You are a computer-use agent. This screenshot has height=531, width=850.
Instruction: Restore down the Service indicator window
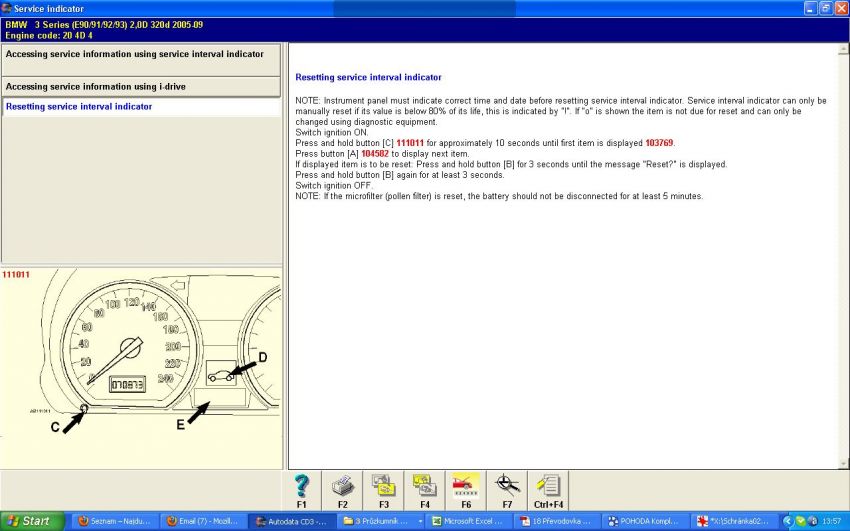[826, 8]
